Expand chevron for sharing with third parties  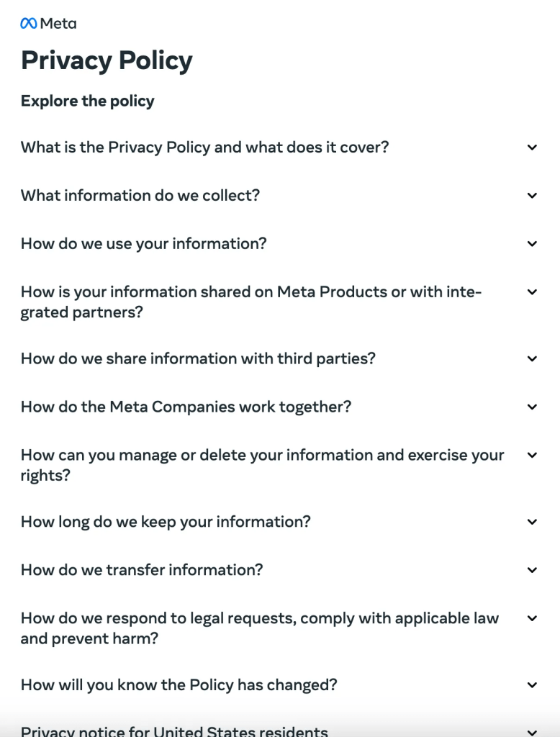point(532,358)
